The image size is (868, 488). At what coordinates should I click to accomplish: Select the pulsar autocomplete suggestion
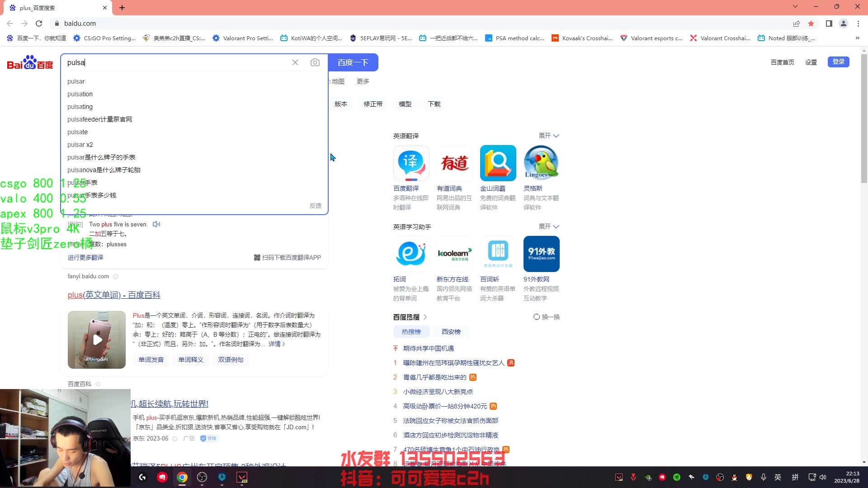point(76,81)
